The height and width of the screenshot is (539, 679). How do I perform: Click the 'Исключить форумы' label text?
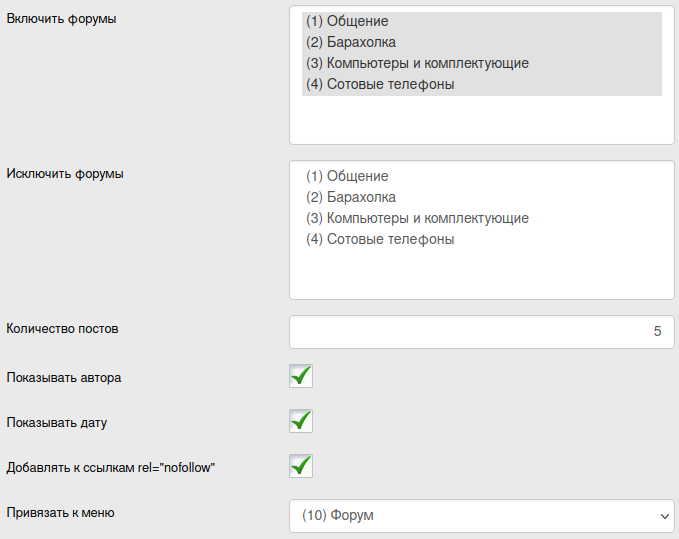point(65,173)
